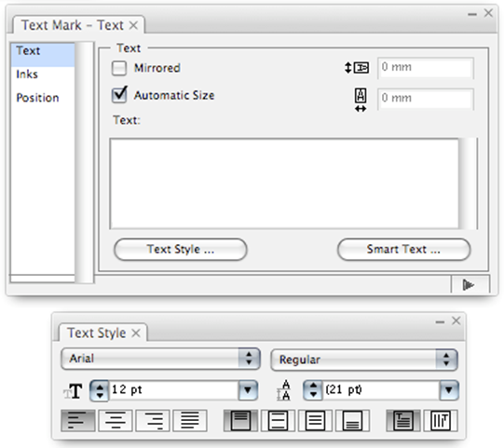504x448 pixels.
Task: Select align text right icon
Action: 153,420
